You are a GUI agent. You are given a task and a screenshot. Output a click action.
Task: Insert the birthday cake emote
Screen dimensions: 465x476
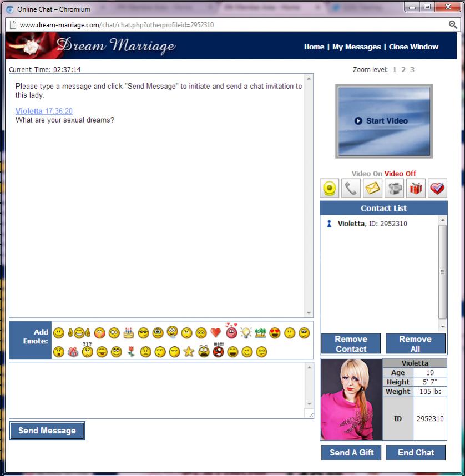129,333
